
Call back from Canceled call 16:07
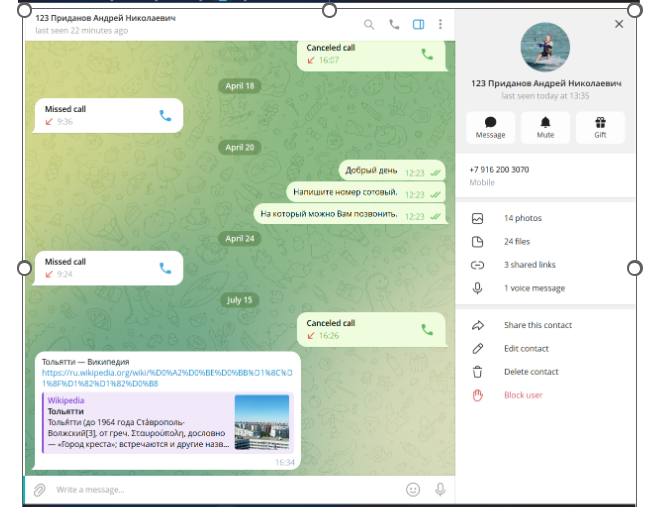coord(427,54)
